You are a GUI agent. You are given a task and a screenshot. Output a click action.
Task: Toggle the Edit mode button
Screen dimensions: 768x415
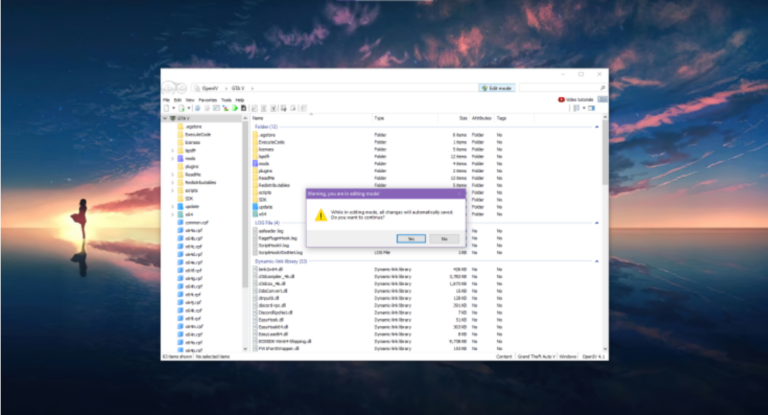(x=496, y=88)
